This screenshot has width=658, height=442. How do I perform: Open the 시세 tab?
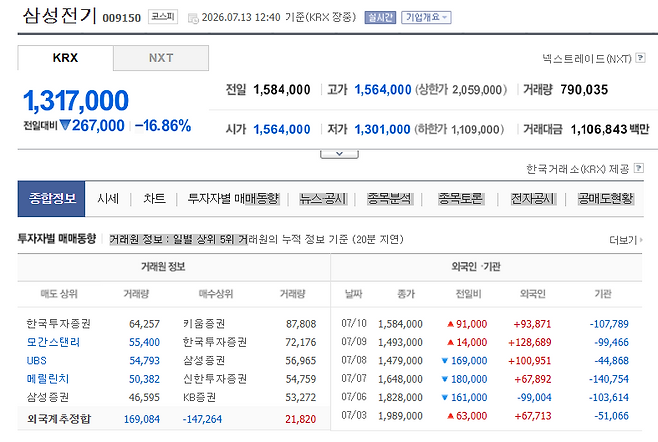click(x=108, y=199)
